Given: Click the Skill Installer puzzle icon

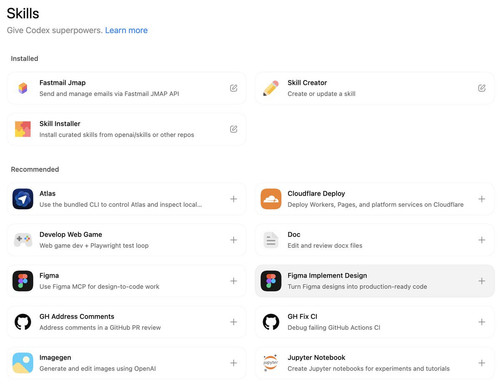Looking at the screenshot, I should (23, 129).
